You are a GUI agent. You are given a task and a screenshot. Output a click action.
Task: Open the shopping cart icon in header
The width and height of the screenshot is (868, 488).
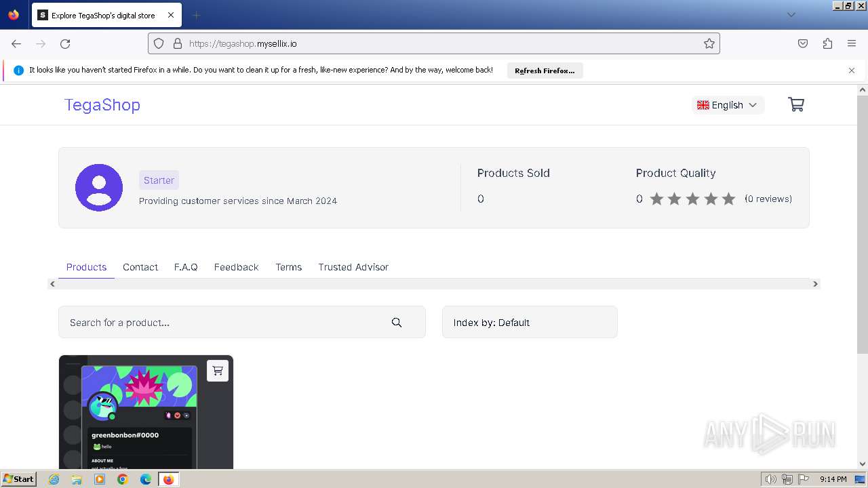pyautogui.click(x=796, y=105)
